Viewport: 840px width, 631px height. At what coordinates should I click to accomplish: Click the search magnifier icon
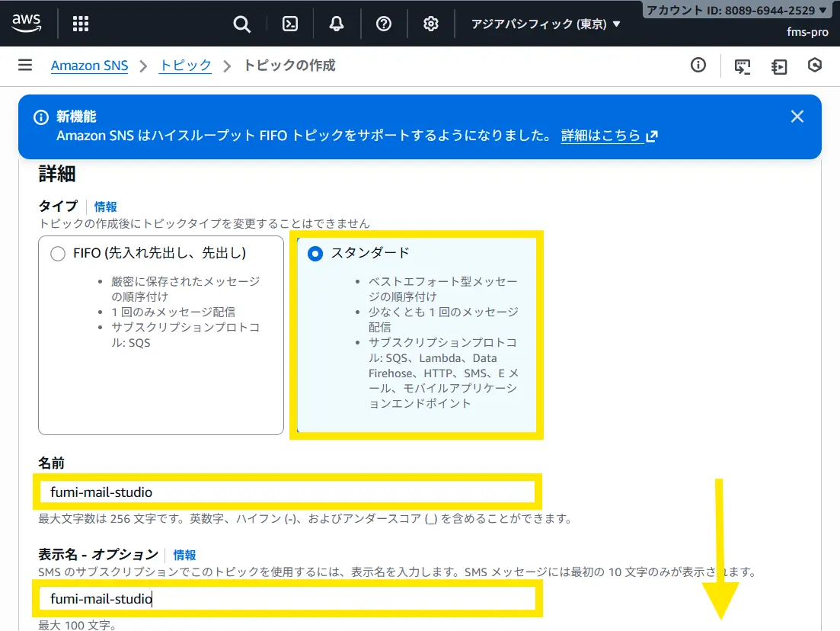click(x=241, y=24)
